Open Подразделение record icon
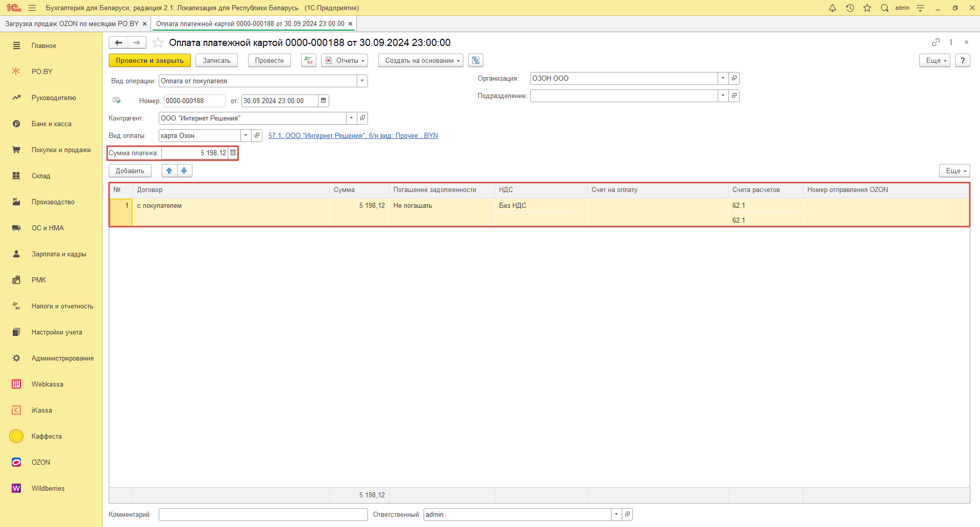 734,95
